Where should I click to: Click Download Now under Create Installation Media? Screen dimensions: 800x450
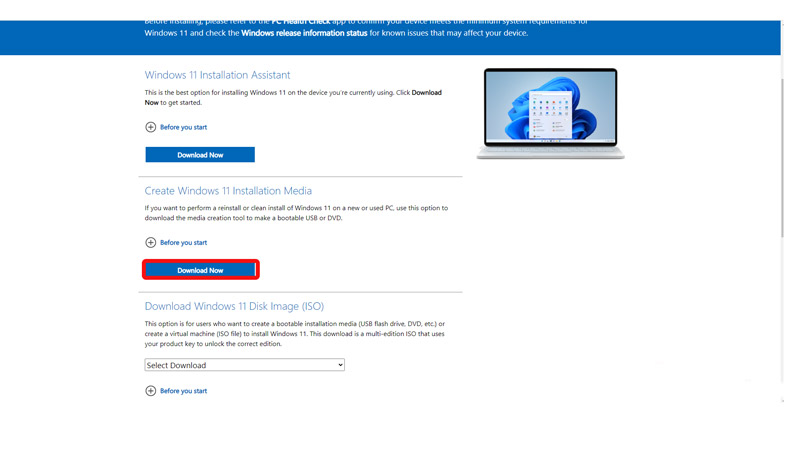200,270
